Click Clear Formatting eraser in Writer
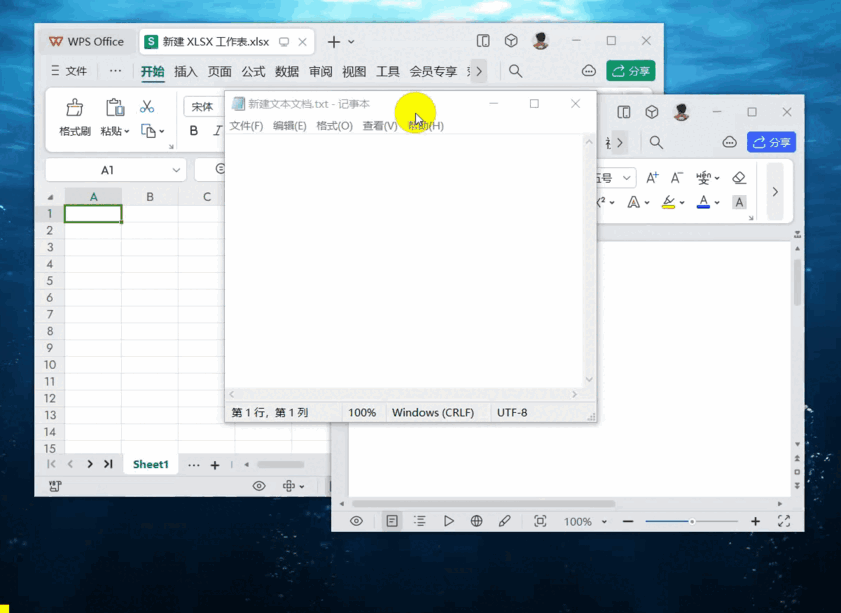Image resolution: width=841 pixels, height=613 pixels. coord(739,178)
